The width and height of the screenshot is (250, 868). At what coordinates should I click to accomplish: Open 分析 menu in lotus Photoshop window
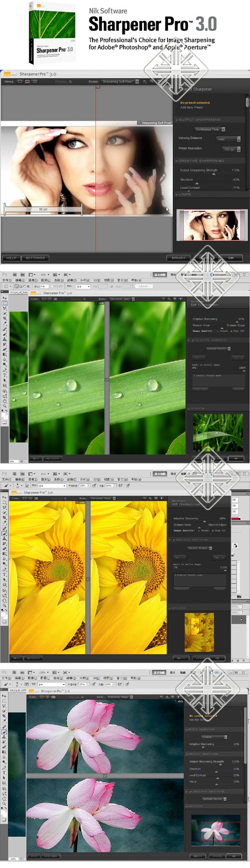click(84, 678)
